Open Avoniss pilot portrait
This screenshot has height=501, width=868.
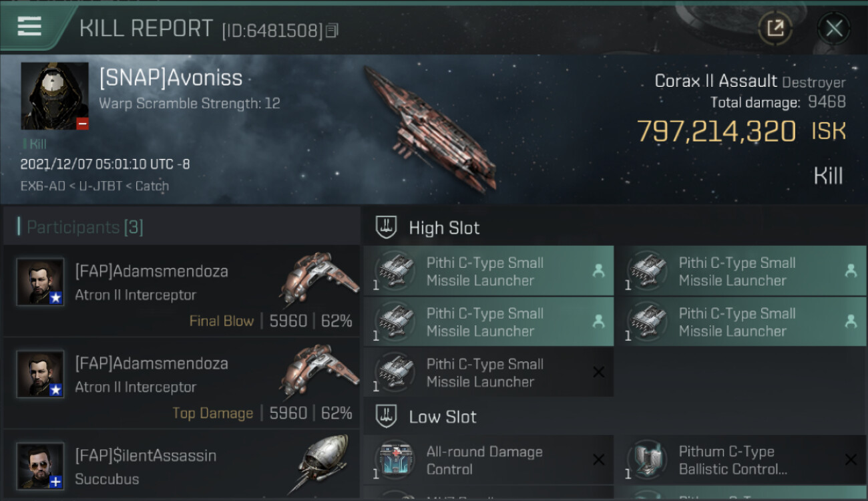[55, 96]
